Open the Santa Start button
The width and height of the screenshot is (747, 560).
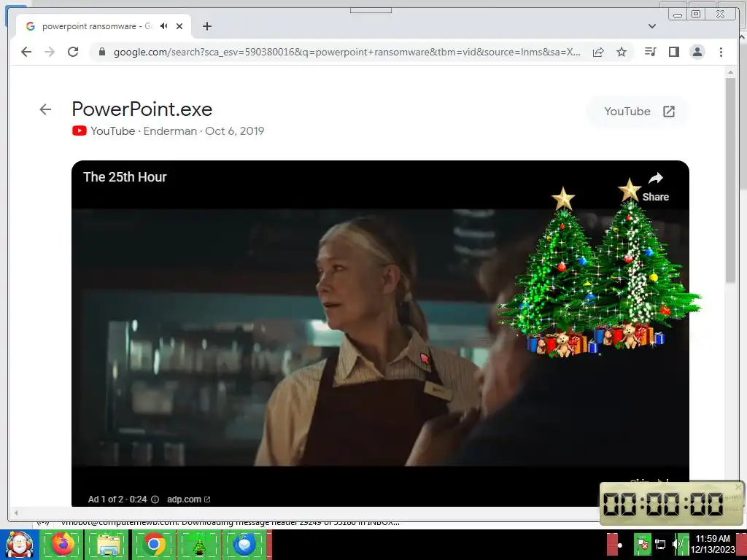(19, 545)
